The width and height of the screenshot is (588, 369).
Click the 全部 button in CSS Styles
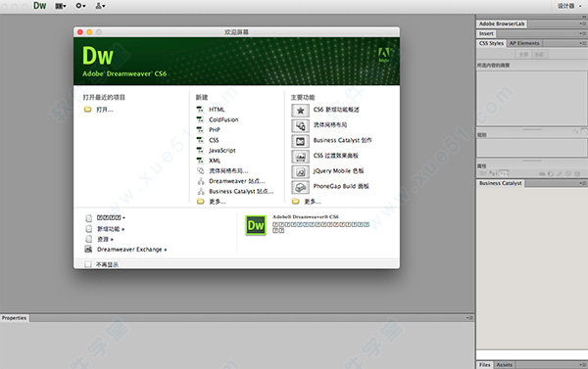pos(523,54)
